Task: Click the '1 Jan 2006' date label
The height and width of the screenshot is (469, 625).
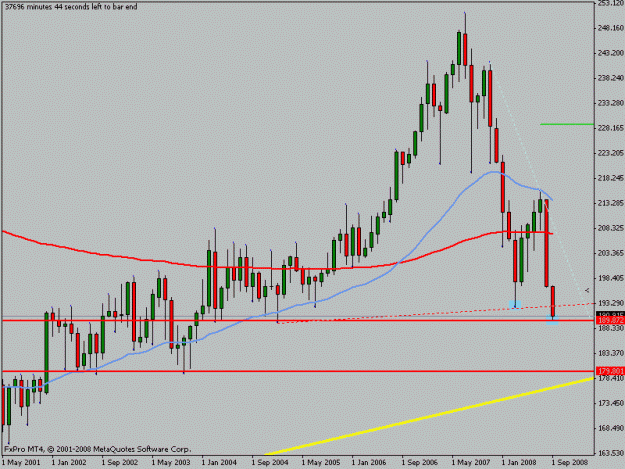Action: coord(369,463)
